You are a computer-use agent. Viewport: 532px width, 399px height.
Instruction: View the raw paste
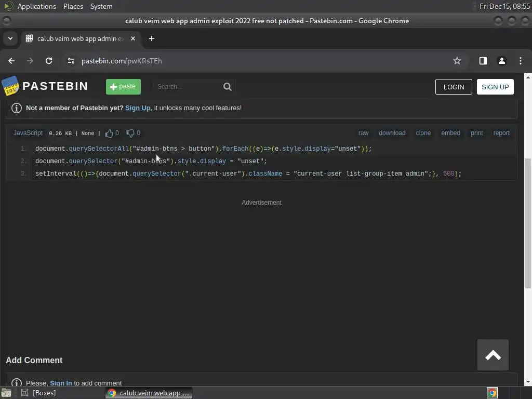pos(363,133)
